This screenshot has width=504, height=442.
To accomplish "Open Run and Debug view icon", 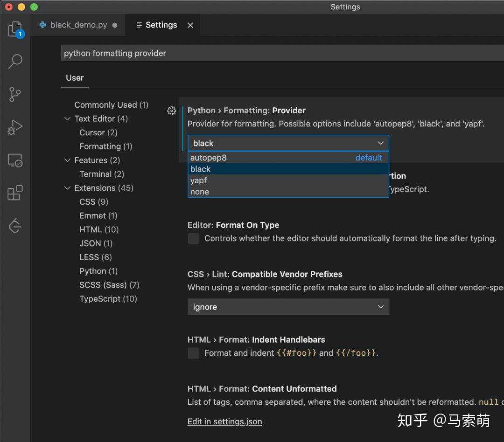I will [x=15, y=127].
